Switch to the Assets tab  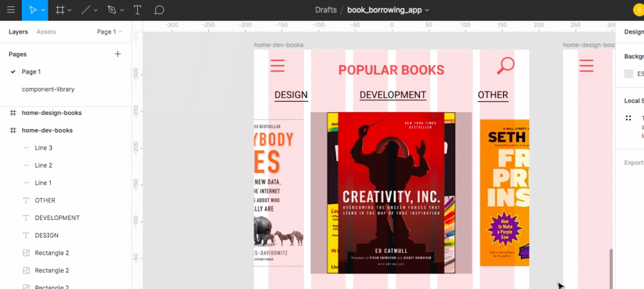[x=46, y=32]
